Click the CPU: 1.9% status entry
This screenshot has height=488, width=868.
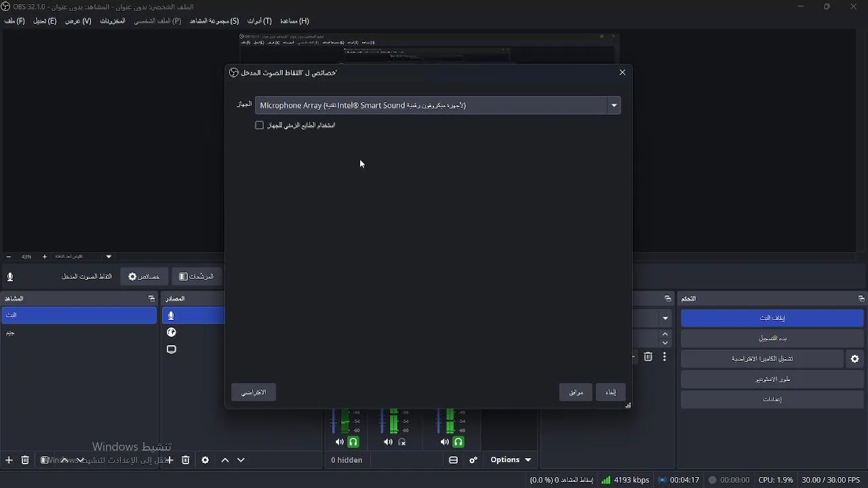[776, 480]
